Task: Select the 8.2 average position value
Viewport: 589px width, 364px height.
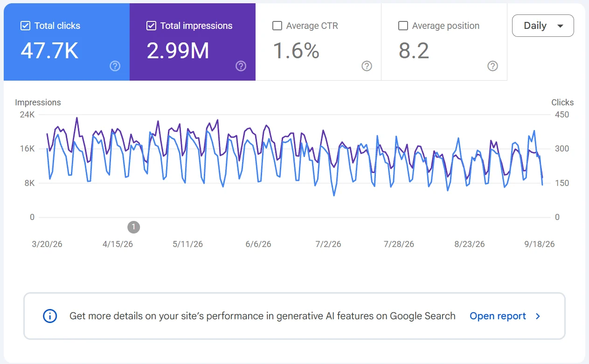Action: [x=414, y=50]
